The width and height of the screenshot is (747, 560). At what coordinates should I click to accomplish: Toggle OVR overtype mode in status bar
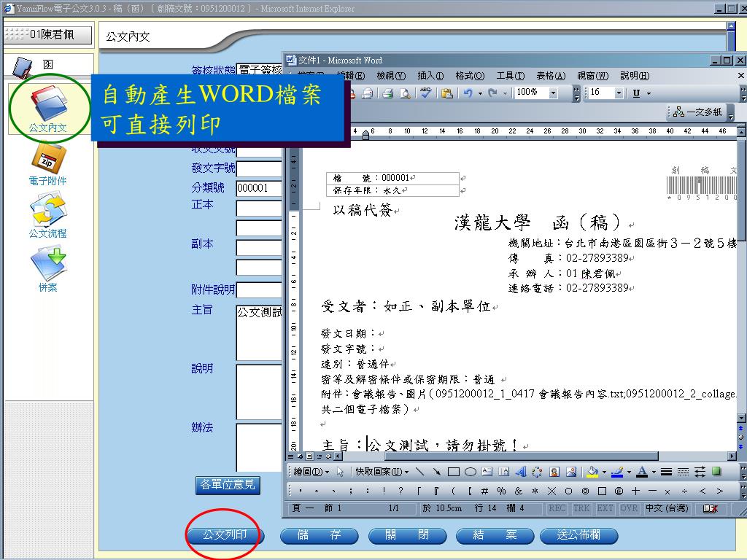[628, 508]
